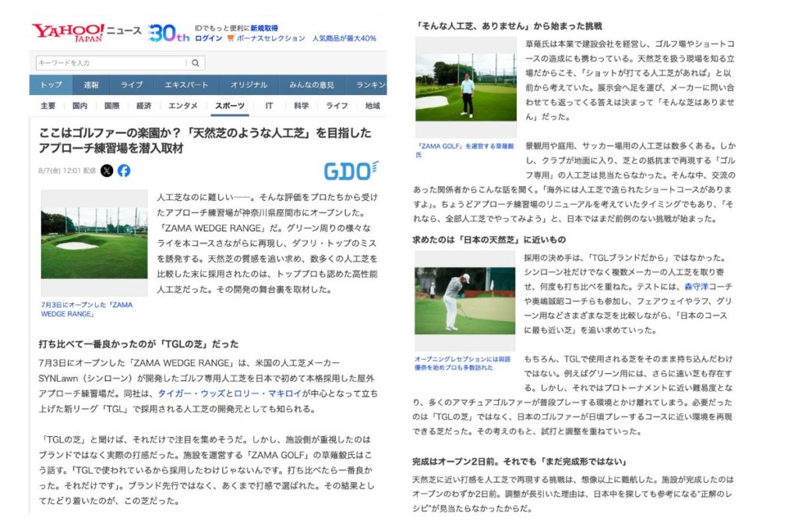Open the 国際 category
The image size is (798, 532).
click(x=112, y=106)
